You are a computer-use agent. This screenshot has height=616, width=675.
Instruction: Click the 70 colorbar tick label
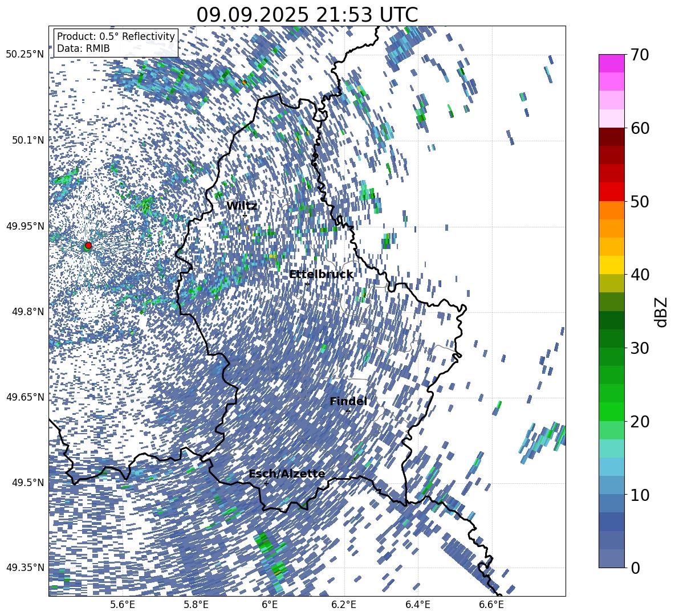640,55
